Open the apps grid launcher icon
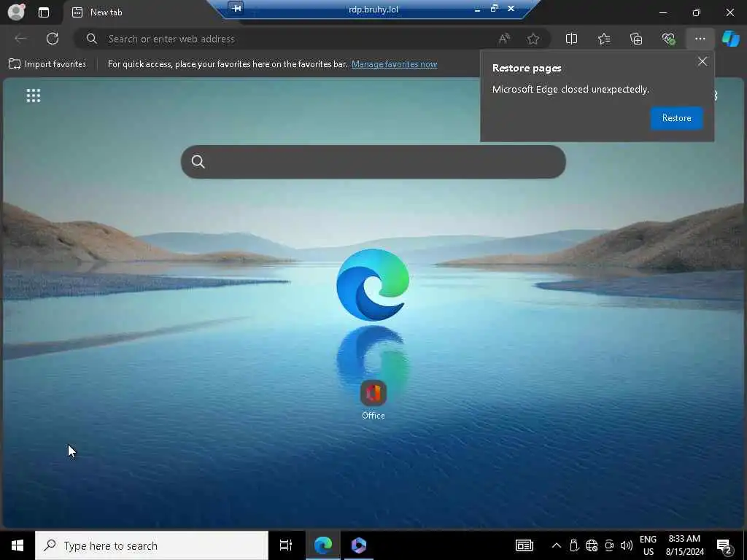The height and width of the screenshot is (560, 747). click(x=34, y=96)
